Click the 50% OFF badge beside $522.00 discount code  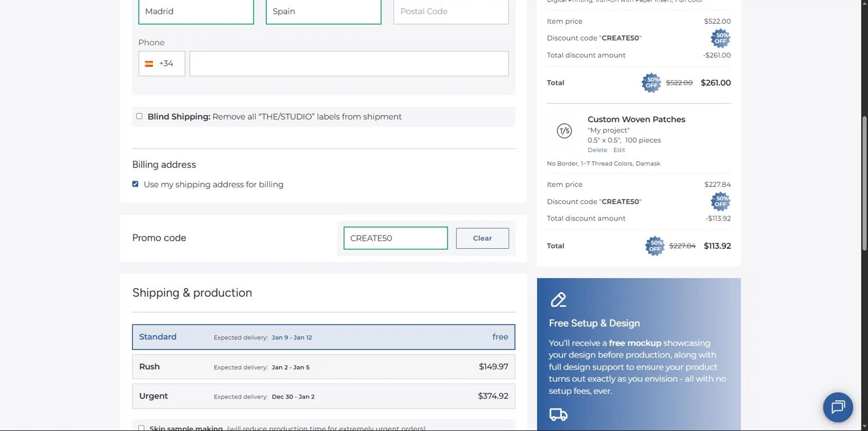(x=720, y=38)
